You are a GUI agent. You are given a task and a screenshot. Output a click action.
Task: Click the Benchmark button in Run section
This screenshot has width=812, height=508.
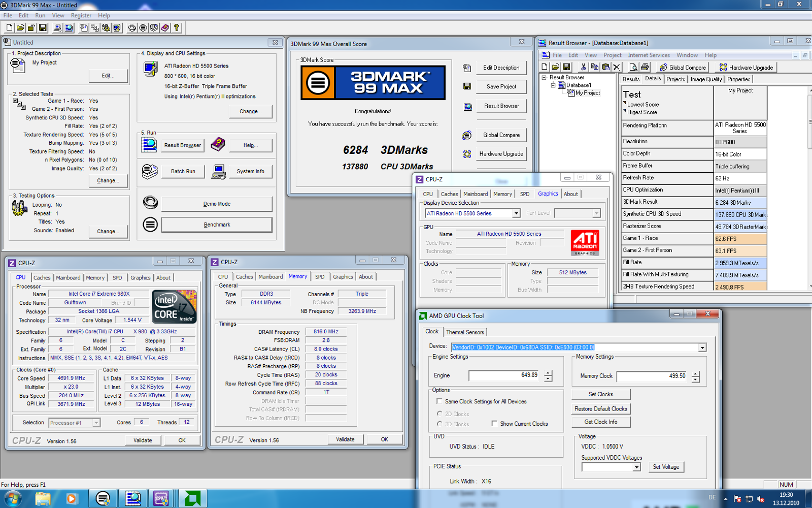217,225
